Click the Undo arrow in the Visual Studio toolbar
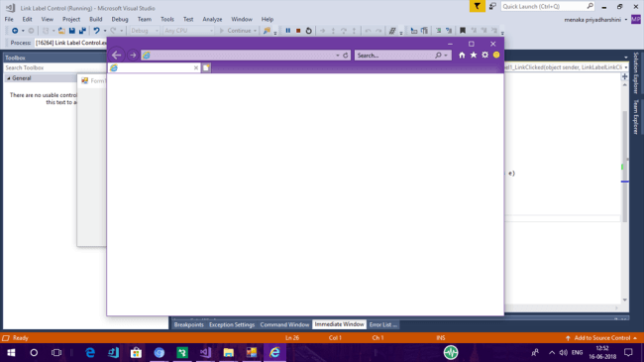Viewport: 644px width, 362px height. [96, 31]
